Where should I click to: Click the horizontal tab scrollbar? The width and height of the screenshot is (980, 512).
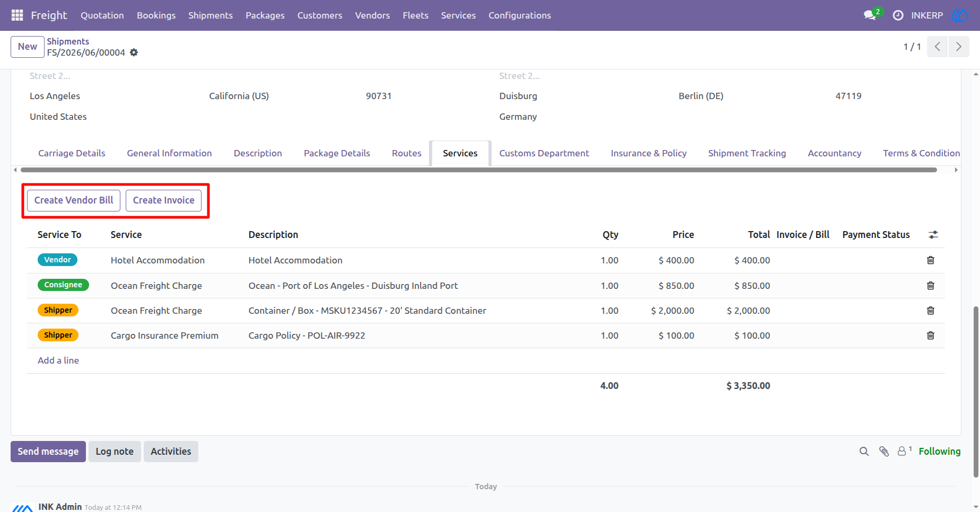tap(479, 170)
